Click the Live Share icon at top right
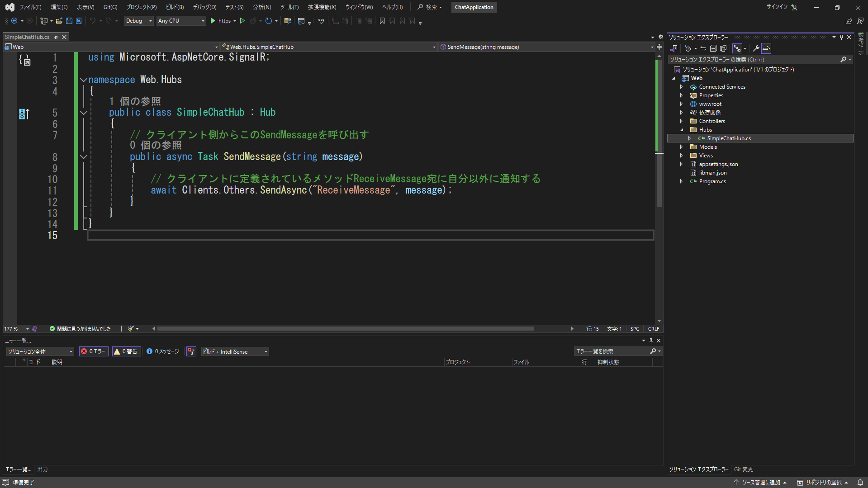Viewport: 868px width, 488px height. (849, 21)
